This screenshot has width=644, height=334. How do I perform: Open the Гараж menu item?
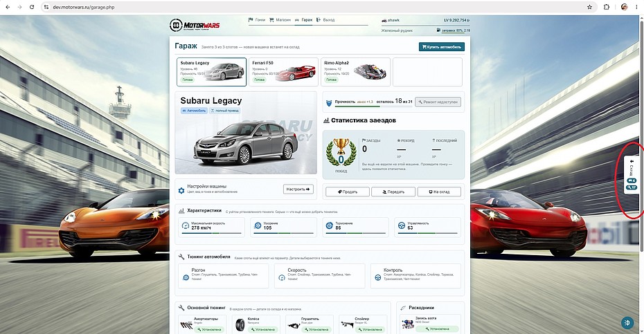(304, 19)
